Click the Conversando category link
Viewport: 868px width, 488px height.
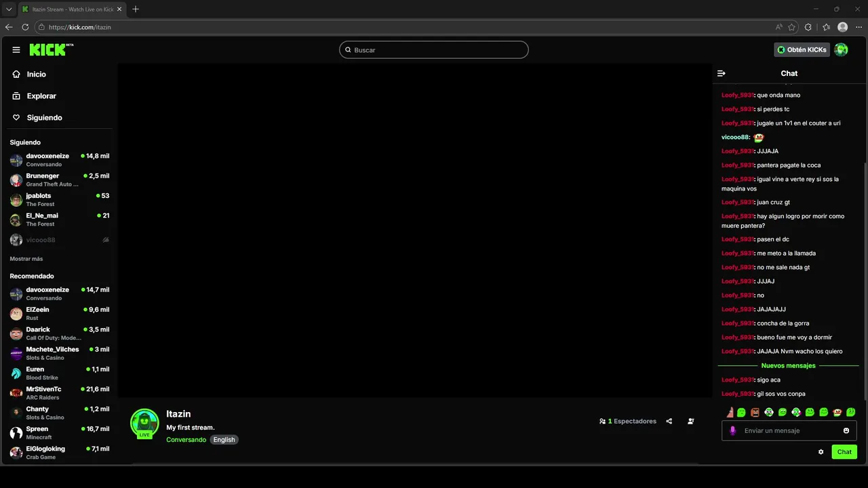[x=186, y=440]
